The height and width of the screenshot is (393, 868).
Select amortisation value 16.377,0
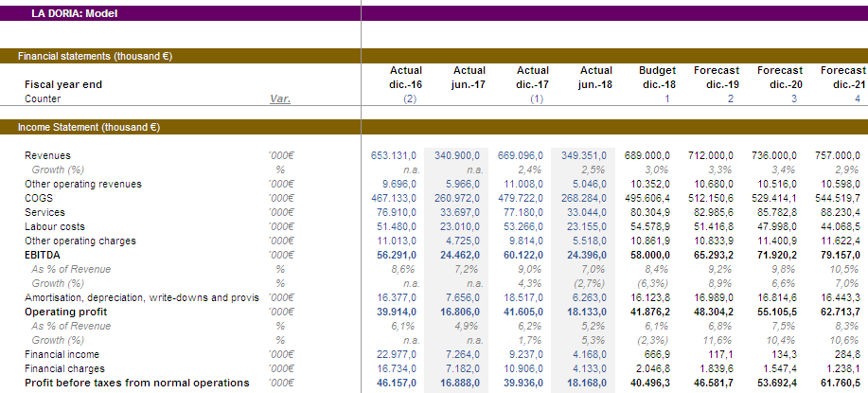[x=396, y=297]
